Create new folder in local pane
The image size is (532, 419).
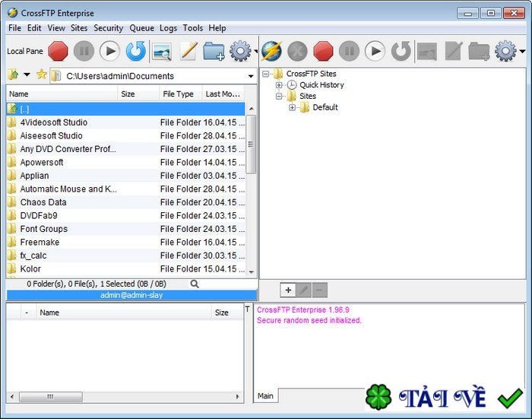pos(214,52)
